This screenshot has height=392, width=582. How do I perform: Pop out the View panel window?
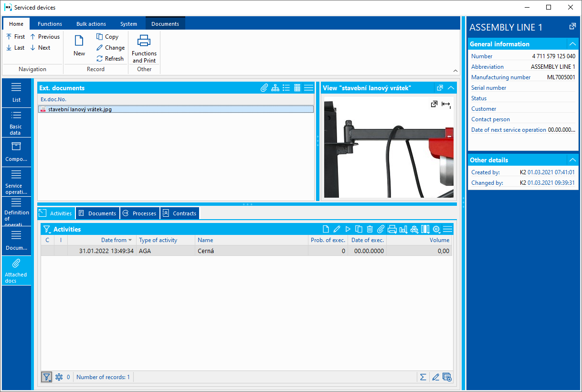(x=440, y=88)
